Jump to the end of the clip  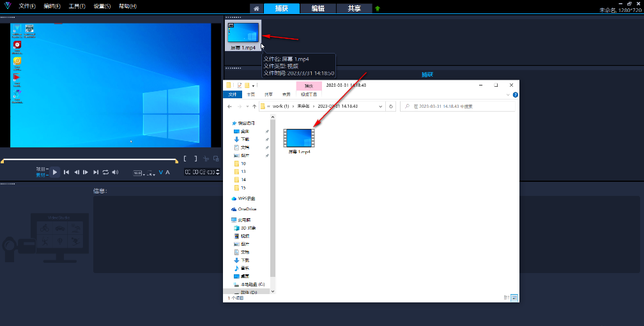click(x=96, y=172)
